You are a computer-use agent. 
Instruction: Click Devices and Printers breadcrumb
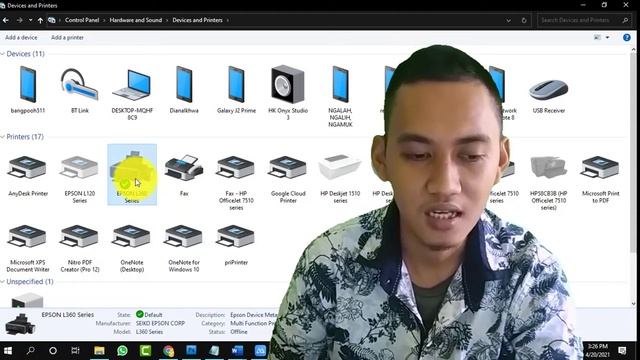(x=198, y=20)
